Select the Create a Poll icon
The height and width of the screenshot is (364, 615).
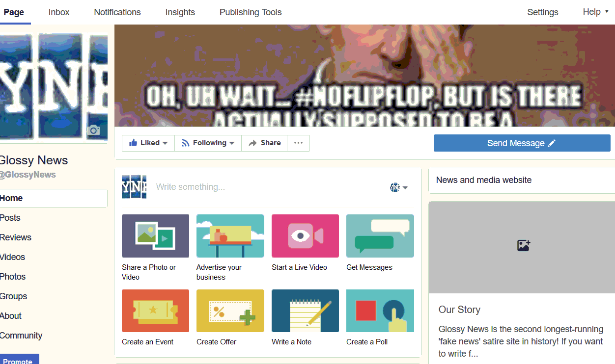[380, 311]
